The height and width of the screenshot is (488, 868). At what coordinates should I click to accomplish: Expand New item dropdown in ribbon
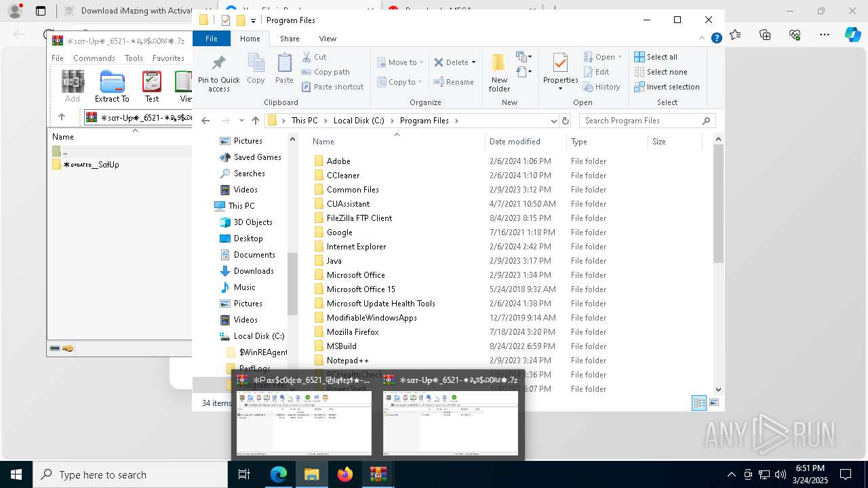coord(524,57)
